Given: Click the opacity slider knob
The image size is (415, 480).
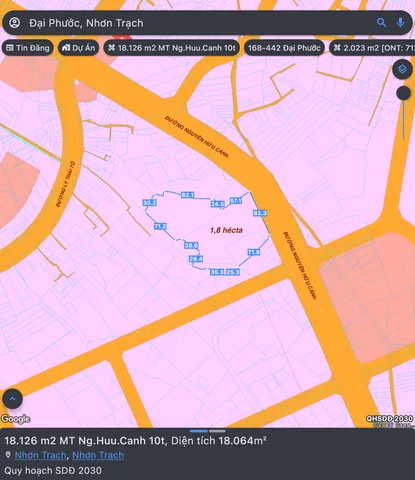Looking at the screenshot, I should [403, 93].
